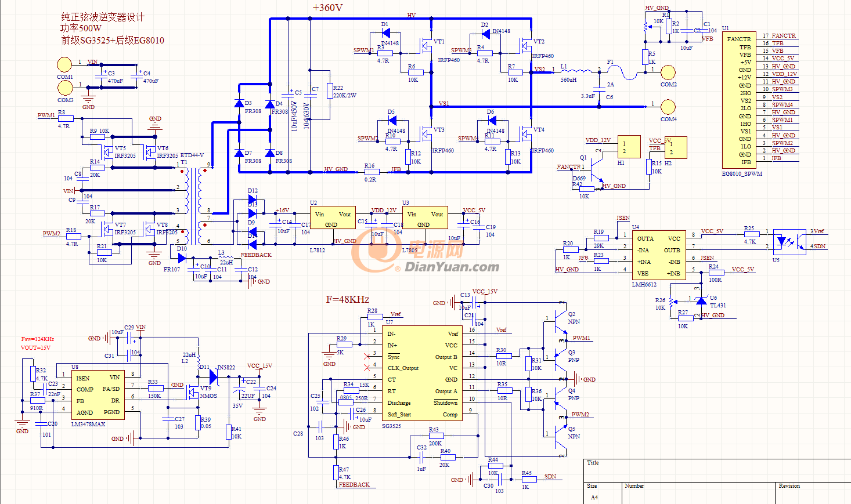The width and height of the screenshot is (851, 504).
Task: Select the LMH6612 op-amp U4 block
Action: tap(658, 255)
